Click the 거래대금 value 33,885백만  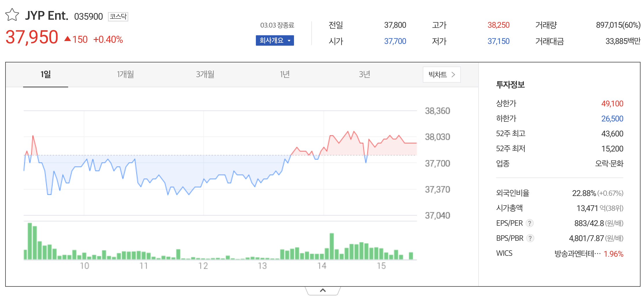click(x=623, y=41)
